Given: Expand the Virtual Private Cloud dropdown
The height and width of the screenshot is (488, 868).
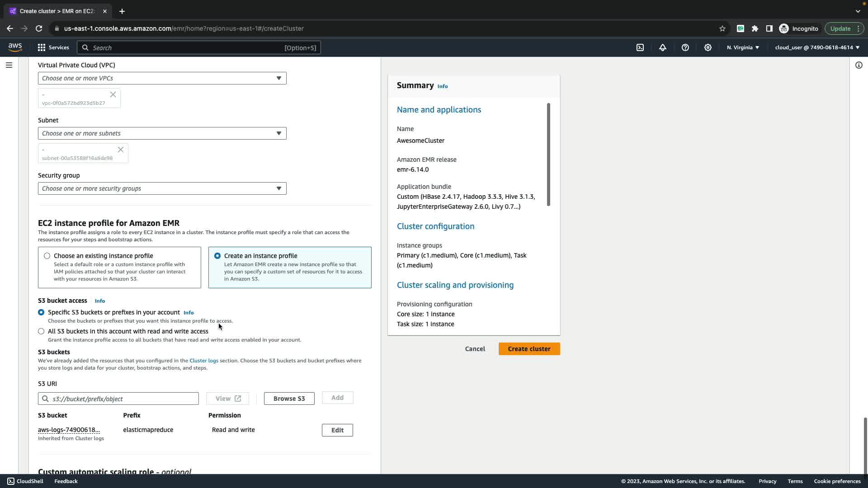Looking at the screenshot, I should pyautogui.click(x=162, y=78).
